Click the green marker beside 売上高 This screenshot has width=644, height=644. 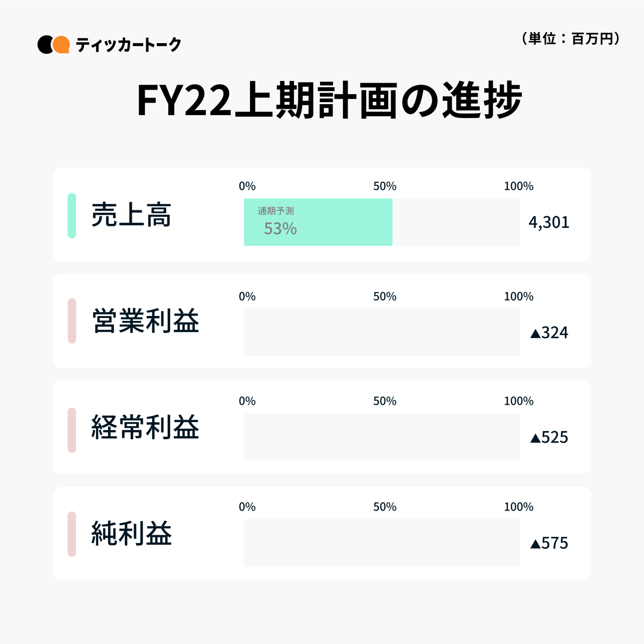pyautogui.click(x=72, y=215)
